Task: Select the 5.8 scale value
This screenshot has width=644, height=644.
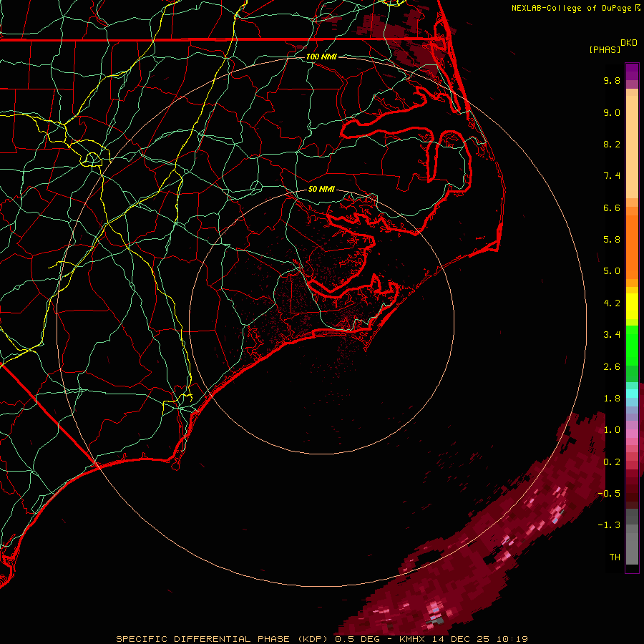Action: [612, 240]
